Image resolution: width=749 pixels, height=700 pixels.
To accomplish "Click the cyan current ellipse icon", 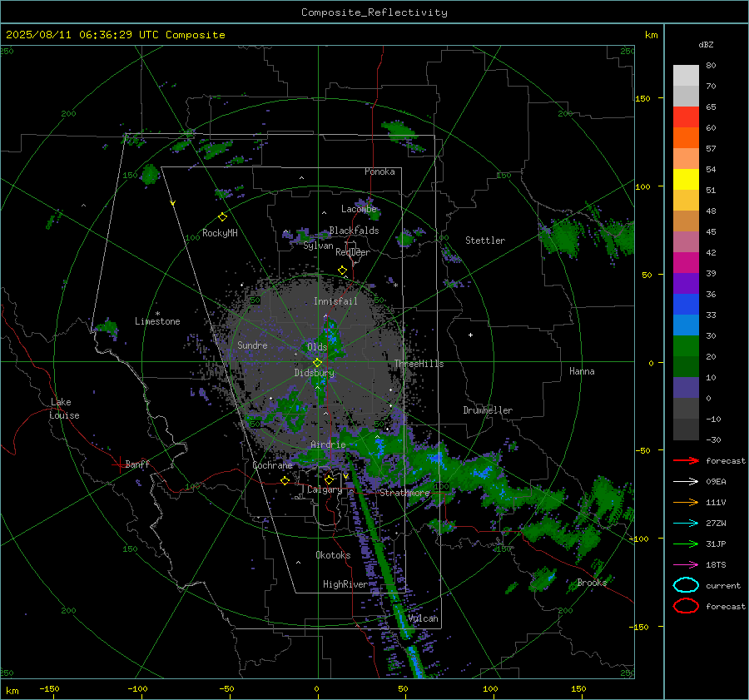I will coord(686,585).
